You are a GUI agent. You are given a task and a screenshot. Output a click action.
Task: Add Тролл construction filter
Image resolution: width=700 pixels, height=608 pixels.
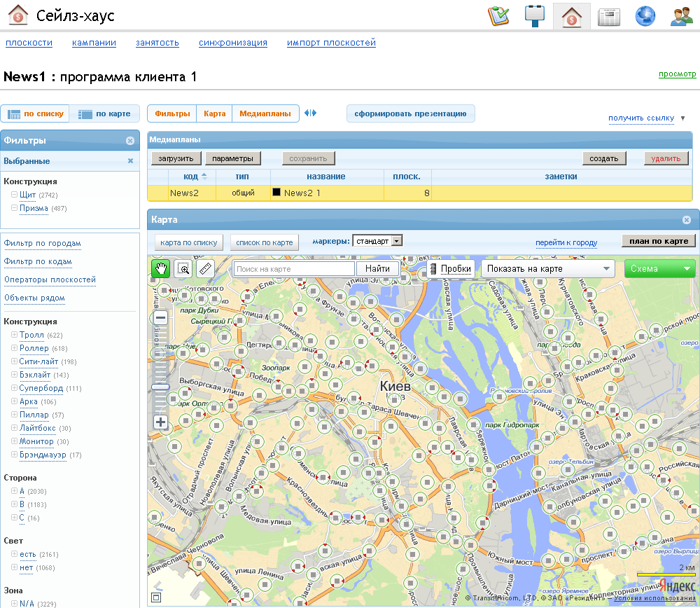[14, 335]
